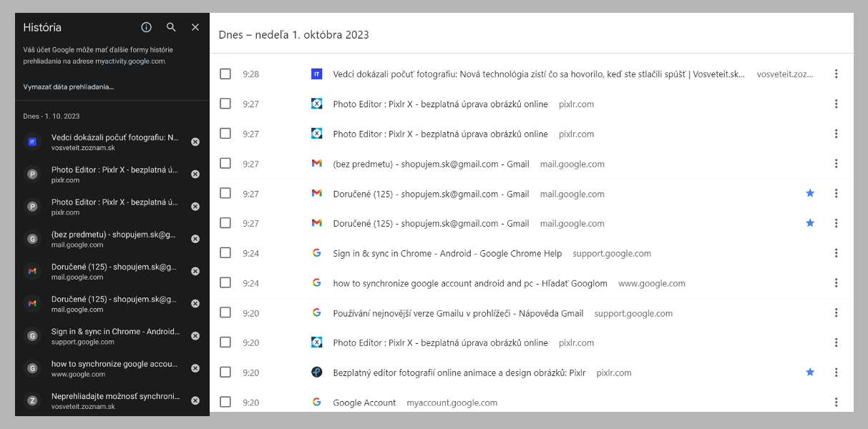This screenshot has width=868, height=429.
Task: Open more actions for 'how to synchronize google account'
Action: [x=836, y=283]
